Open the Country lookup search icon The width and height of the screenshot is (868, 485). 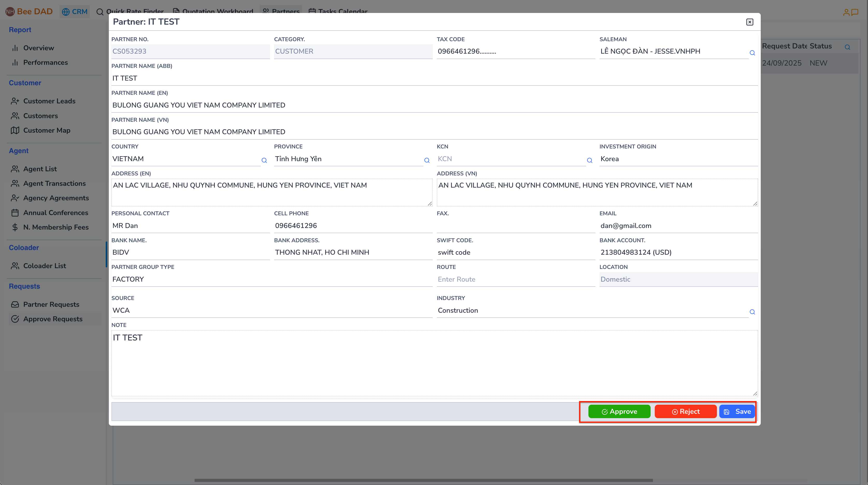(x=264, y=160)
